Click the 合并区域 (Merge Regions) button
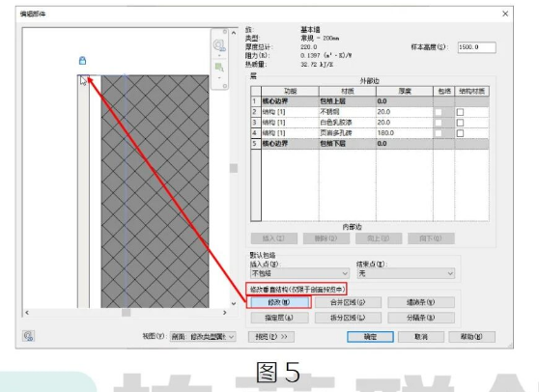 [x=348, y=302]
